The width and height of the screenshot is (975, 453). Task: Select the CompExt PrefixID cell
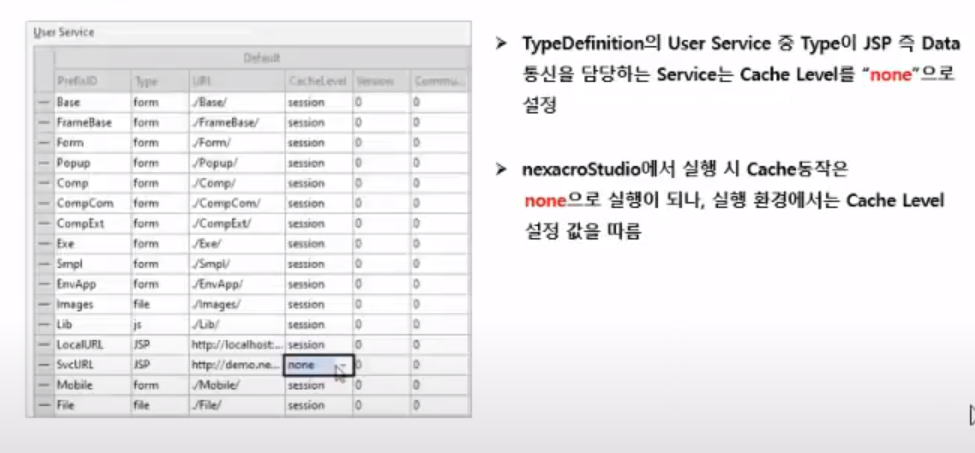tap(92, 224)
